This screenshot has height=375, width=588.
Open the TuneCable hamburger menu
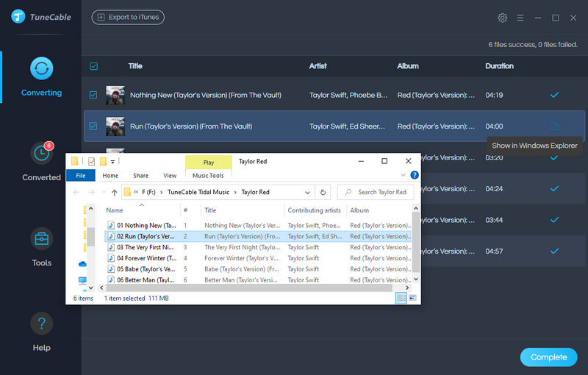[x=520, y=18]
